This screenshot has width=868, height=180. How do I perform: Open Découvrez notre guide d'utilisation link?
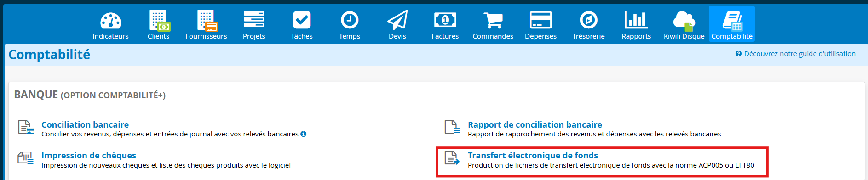(800, 54)
